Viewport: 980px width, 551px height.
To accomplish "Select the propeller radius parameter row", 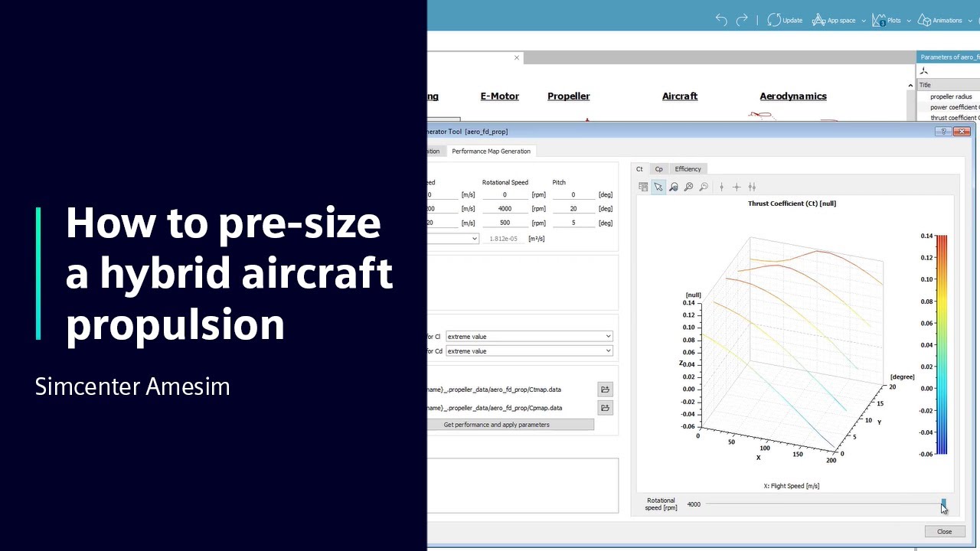I will pyautogui.click(x=949, y=96).
